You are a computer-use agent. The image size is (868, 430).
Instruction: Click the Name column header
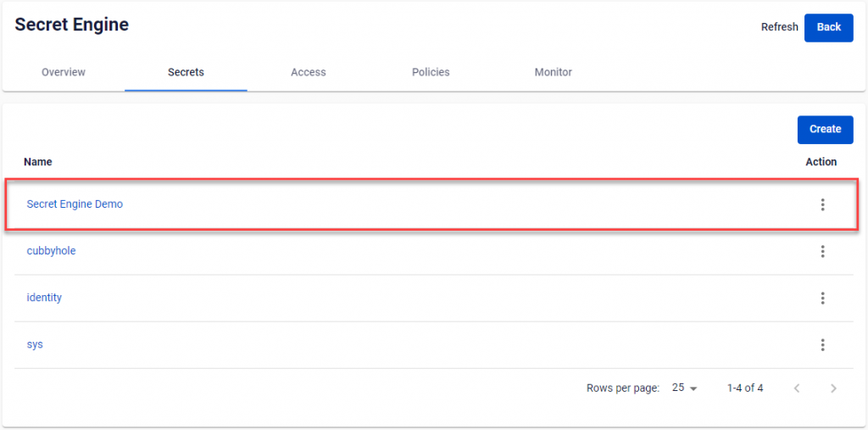[x=38, y=162]
